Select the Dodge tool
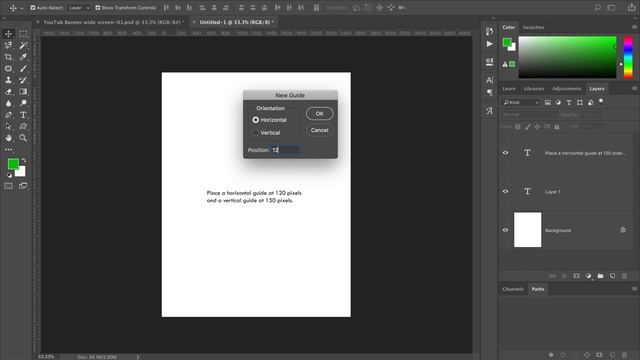Viewport: 640px width, 360px height. [x=23, y=103]
